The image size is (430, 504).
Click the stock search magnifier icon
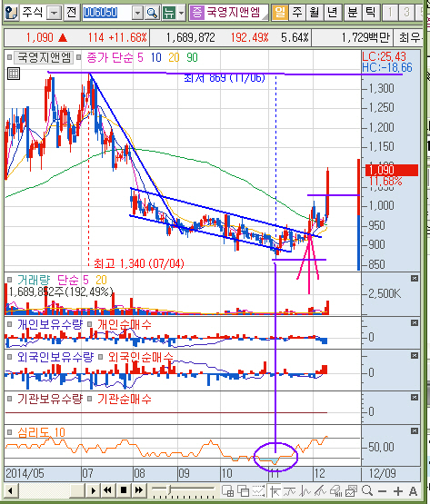click(x=152, y=13)
